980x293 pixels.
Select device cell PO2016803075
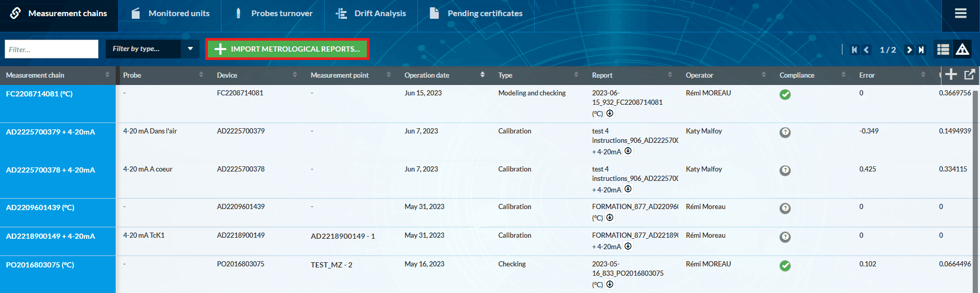(241, 264)
